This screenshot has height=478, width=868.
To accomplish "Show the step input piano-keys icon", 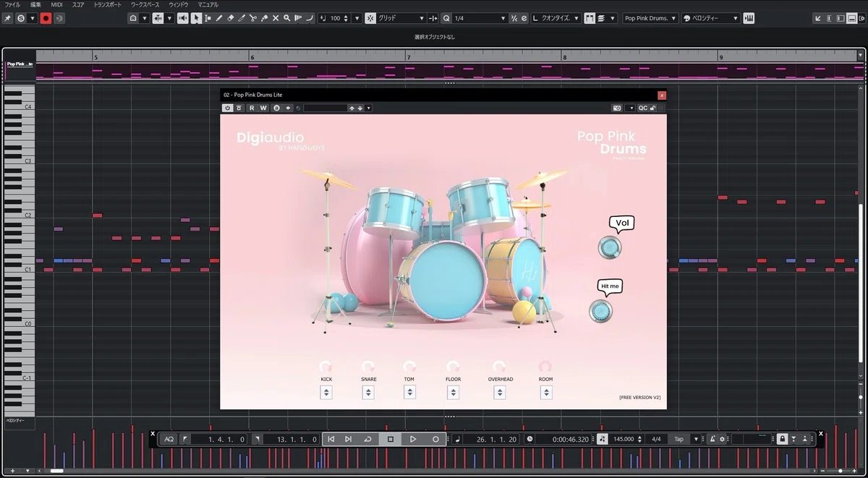I will pos(749,18).
